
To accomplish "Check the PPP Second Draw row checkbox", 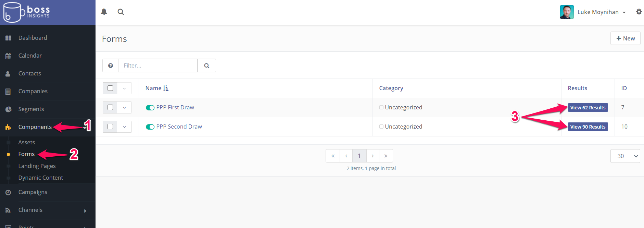I will (x=110, y=127).
